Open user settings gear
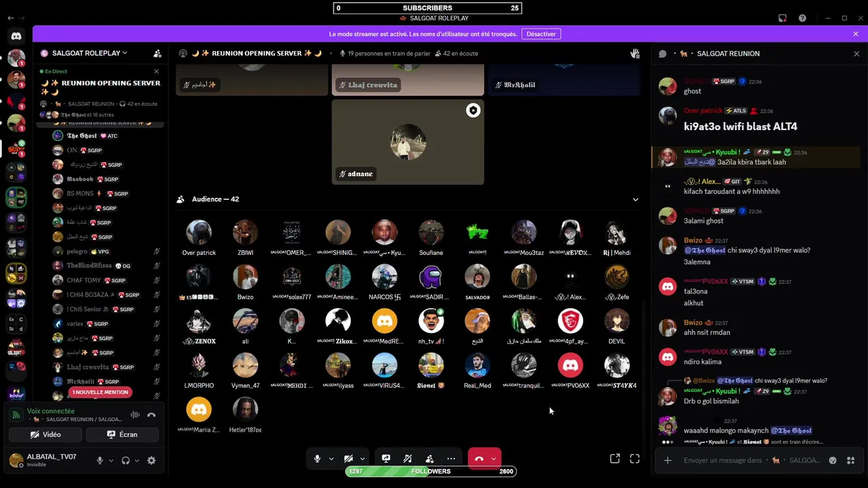Image resolution: width=868 pixels, height=488 pixels. tap(151, 460)
